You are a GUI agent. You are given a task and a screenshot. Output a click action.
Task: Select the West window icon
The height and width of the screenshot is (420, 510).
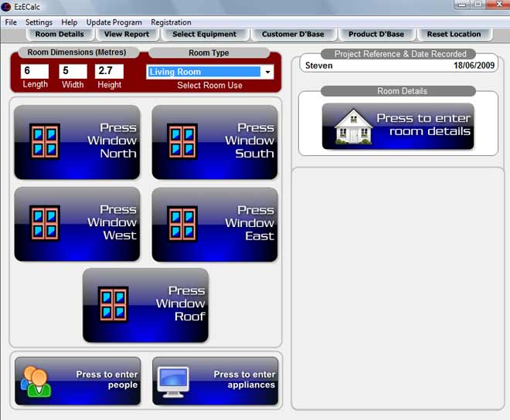[x=45, y=222]
